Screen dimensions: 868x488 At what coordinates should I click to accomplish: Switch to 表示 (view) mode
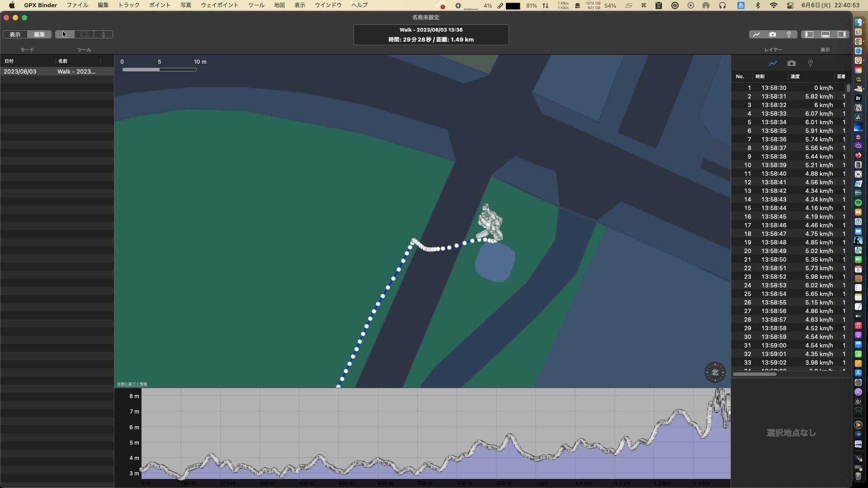pos(15,34)
